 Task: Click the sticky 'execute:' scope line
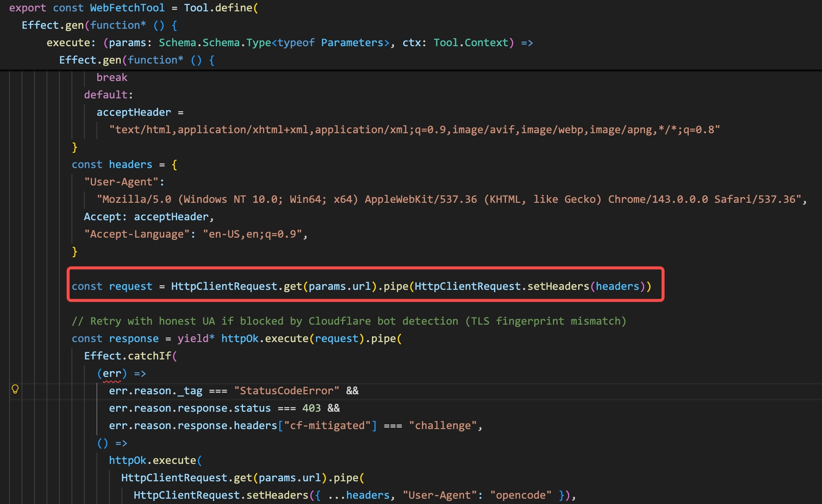tap(290, 43)
